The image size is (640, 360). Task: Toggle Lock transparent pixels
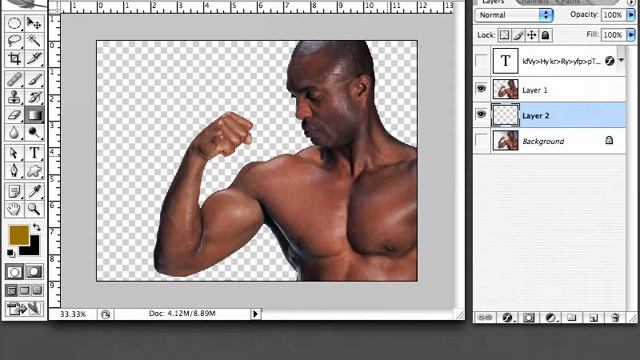pos(504,35)
